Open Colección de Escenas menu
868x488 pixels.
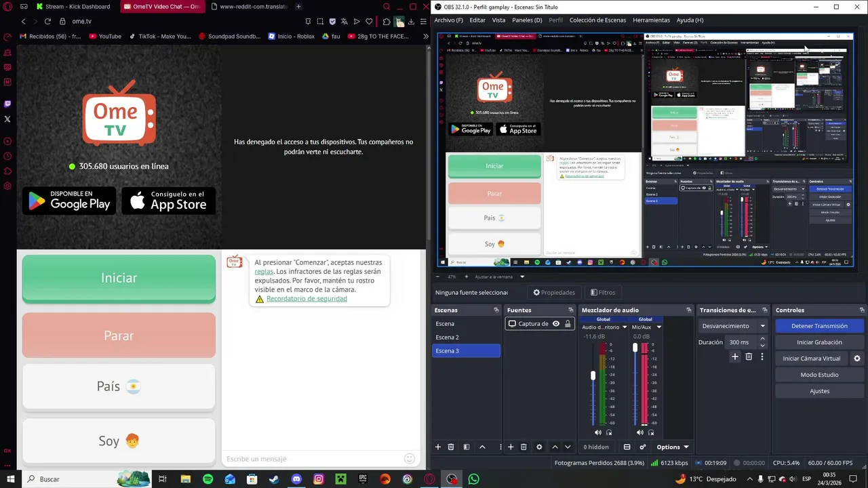[597, 20]
